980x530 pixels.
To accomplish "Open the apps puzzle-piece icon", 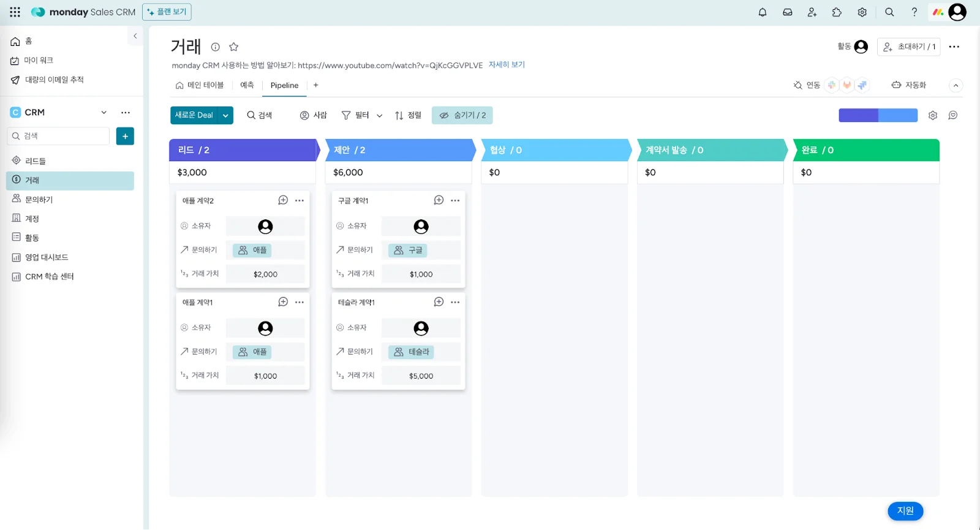I will [837, 12].
